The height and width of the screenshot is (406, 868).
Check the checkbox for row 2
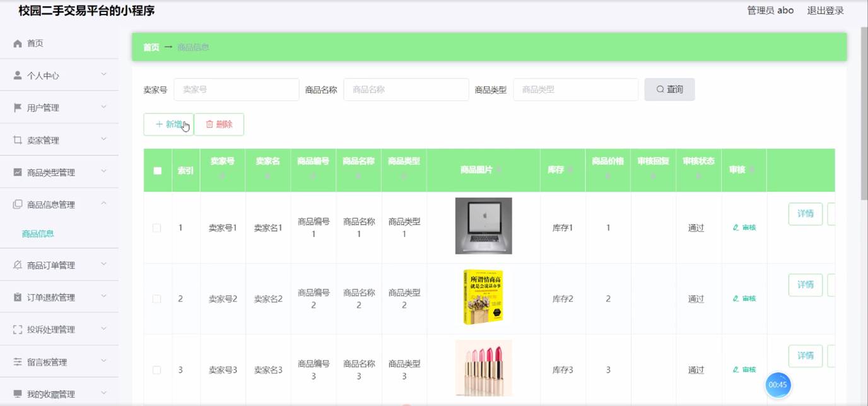(x=157, y=299)
